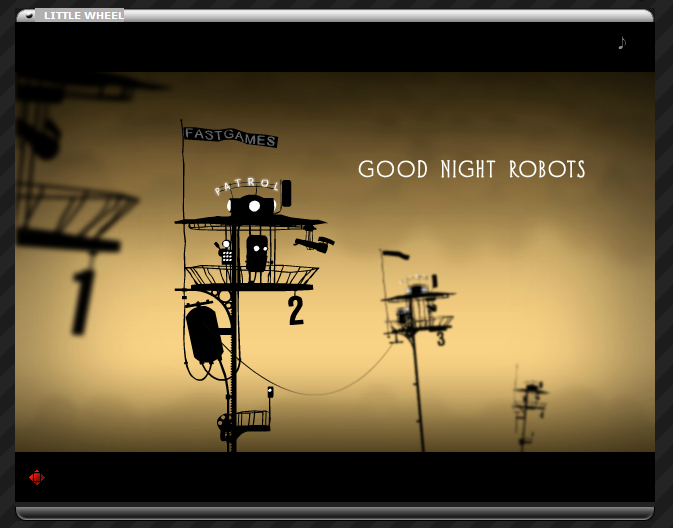673x528 pixels.
Task: Select the tall robot with glowing eyes
Action: pos(257,252)
